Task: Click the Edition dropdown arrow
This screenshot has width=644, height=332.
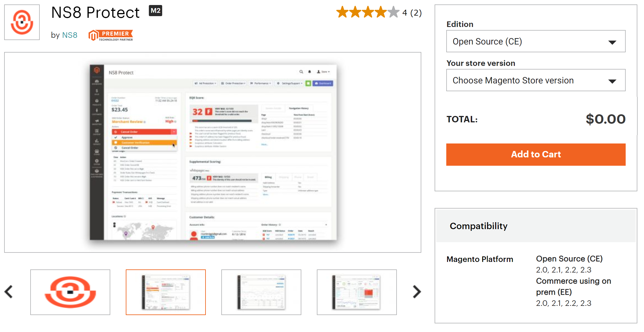Action: click(x=612, y=42)
